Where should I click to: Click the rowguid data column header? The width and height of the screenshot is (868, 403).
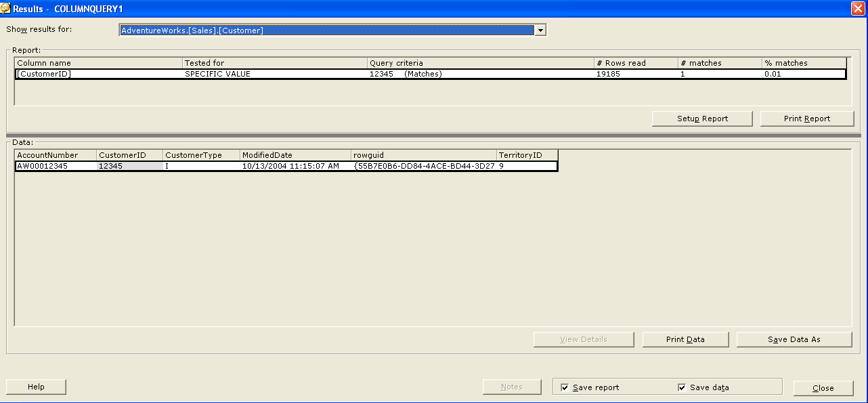pos(424,155)
